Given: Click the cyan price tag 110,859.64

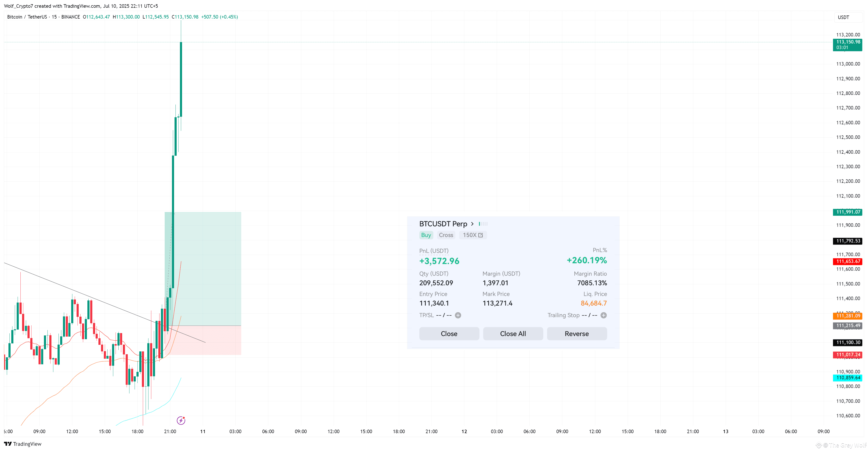Looking at the screenshot, I should pos(848,378).
